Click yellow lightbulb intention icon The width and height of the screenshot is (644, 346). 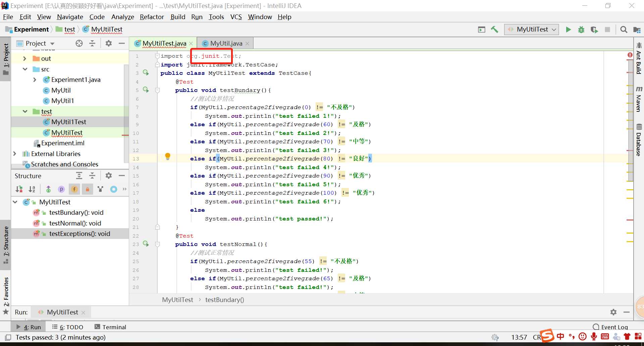point(168,156)
